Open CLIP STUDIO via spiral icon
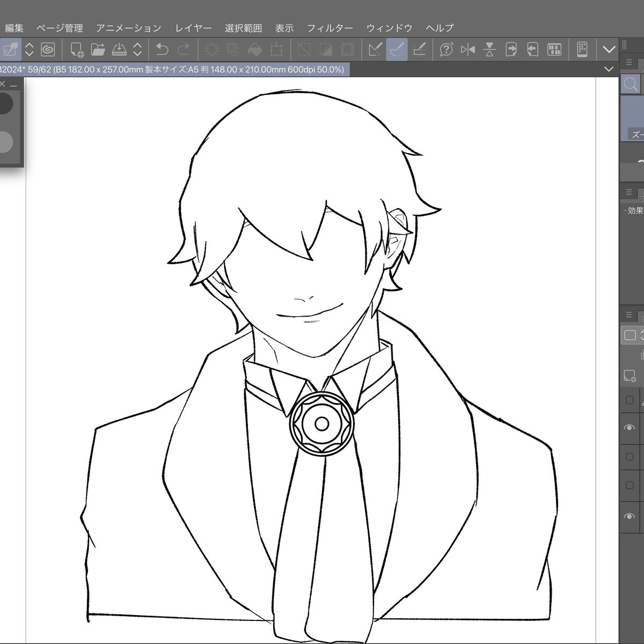Image resolution: width=644 pixels, height=644 pixels. 48,50
